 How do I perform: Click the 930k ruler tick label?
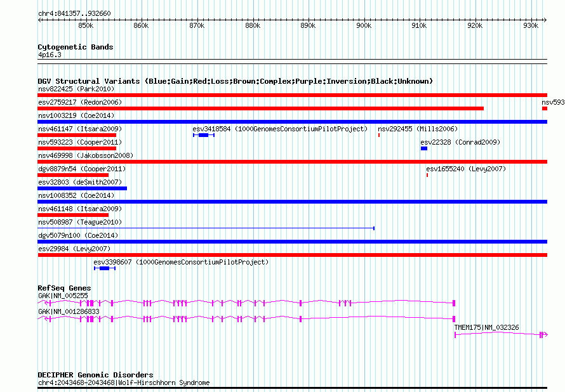(x=531, y=25)
